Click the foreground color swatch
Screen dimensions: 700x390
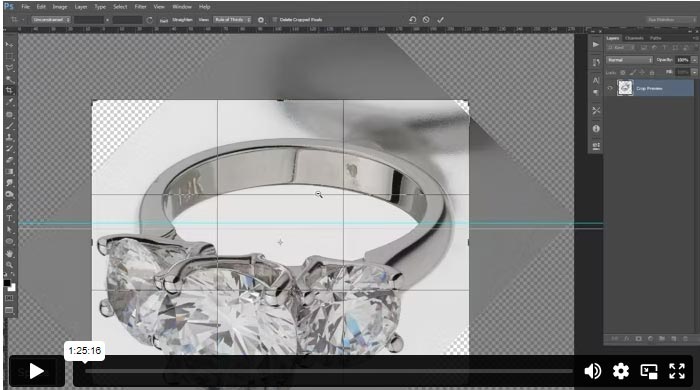[7, 283]
